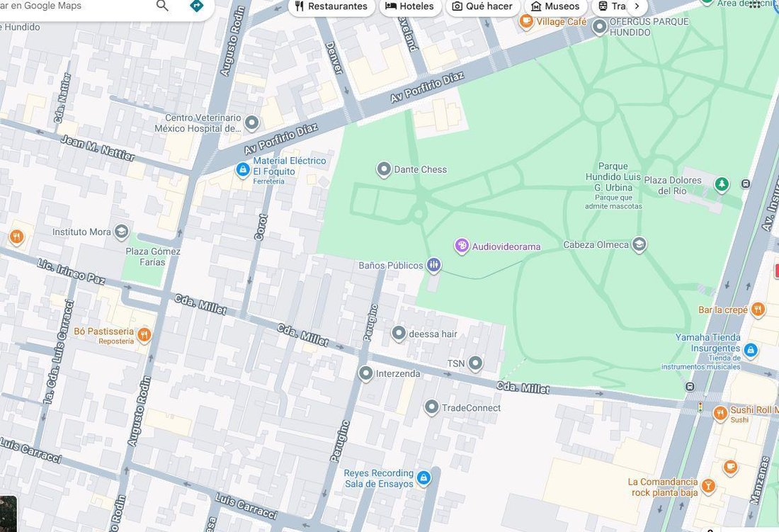Select Bó Pastisseria restaurant pin
The width and height of the screenshot is (779, 532).
click(144, 335)
